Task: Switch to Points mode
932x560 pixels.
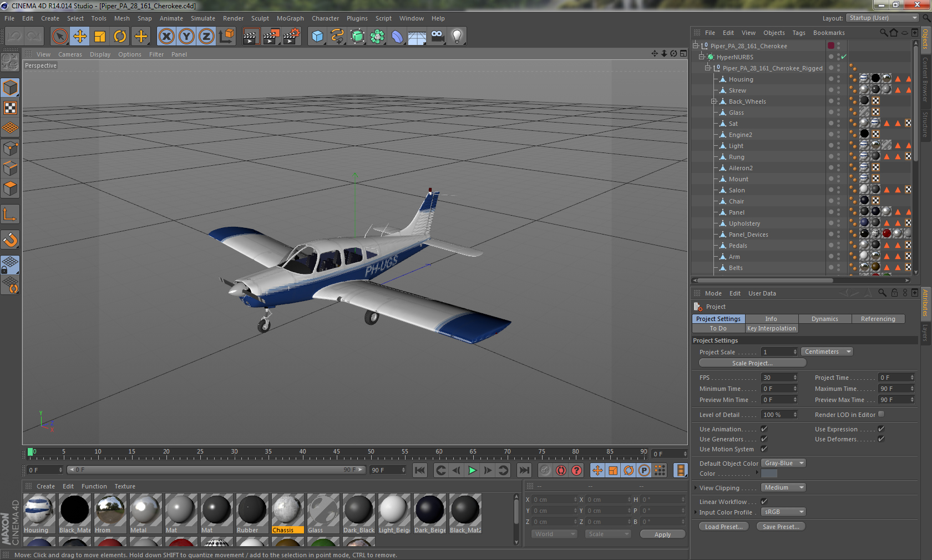Action: coord(10,149)
